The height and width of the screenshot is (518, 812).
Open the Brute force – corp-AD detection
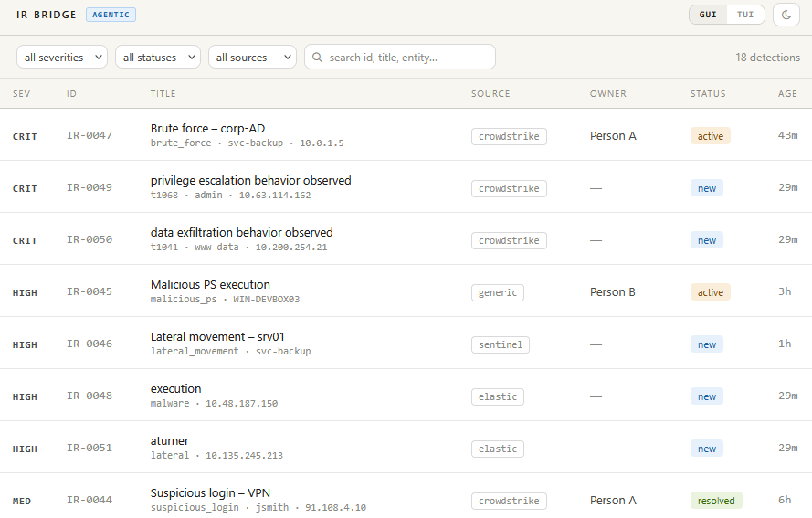tap(406, 134)
